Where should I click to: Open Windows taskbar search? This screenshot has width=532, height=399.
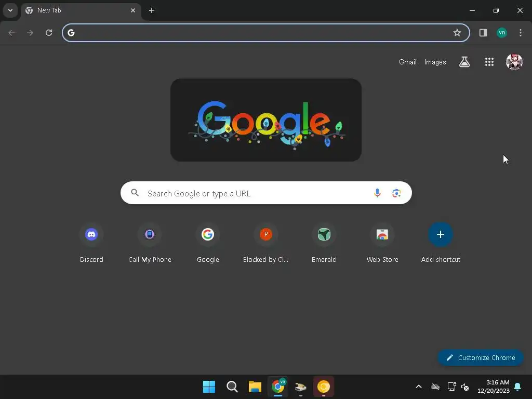[232, 387]
